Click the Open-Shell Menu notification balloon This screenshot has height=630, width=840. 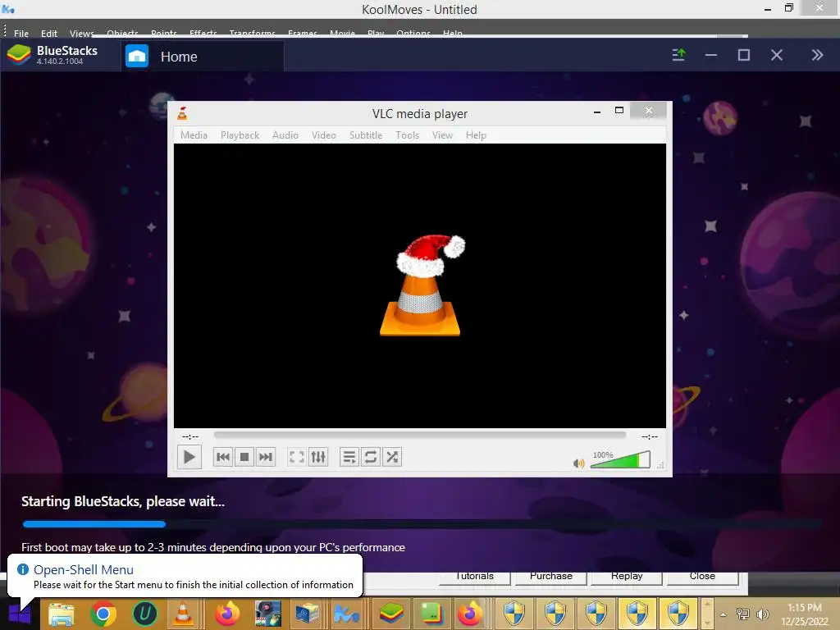pyautogui.click(x=185, y=577)
